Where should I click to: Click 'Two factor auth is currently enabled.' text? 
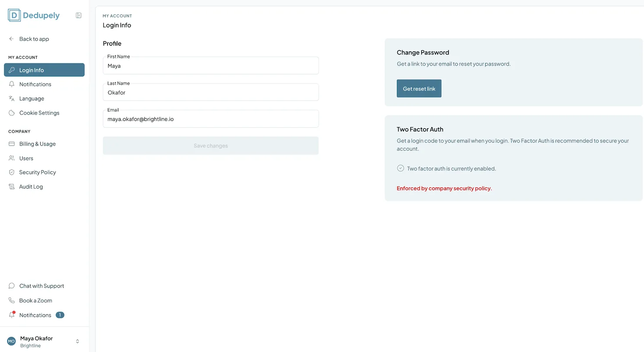(x=451, y=169)
